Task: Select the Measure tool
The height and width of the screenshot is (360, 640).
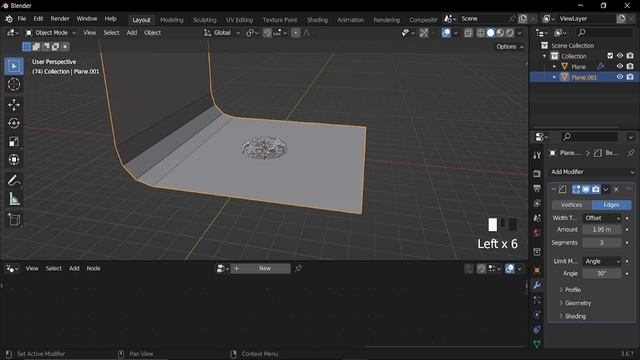Action: tap(14, 199)
